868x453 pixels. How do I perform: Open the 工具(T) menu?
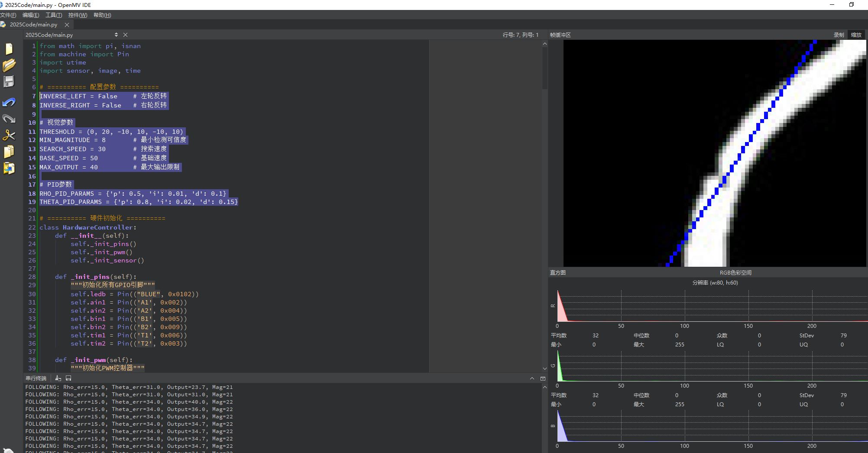(54, 15)
